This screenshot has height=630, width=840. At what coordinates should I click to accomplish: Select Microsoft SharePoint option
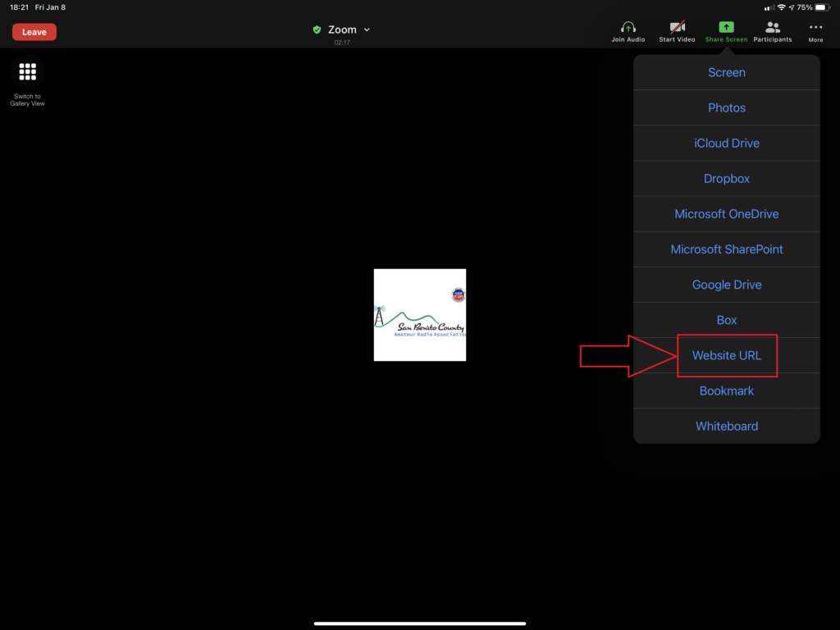click(x=727, y=249)
